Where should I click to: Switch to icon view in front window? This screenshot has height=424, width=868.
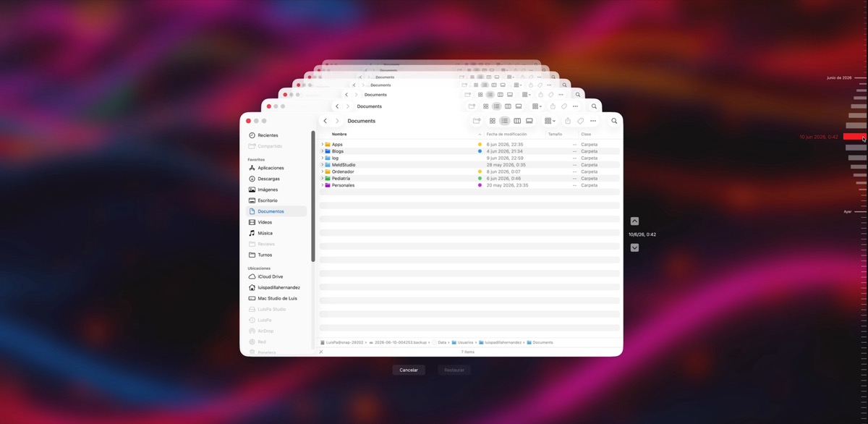tap(493, 121)
